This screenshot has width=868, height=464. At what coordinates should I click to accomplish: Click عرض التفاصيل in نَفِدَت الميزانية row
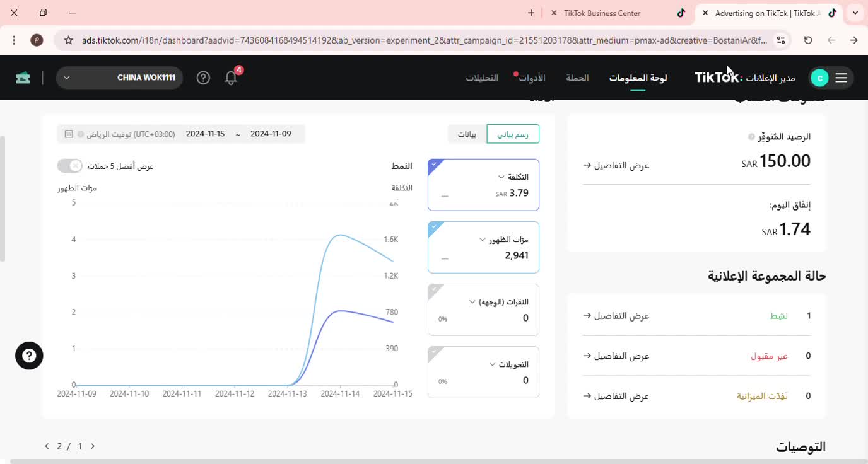point(616,396)
